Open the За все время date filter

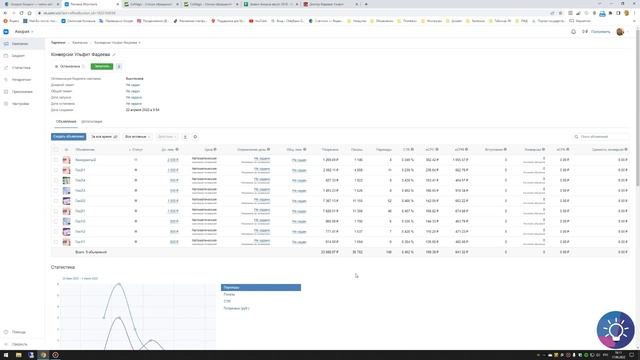tap(104, 137)
